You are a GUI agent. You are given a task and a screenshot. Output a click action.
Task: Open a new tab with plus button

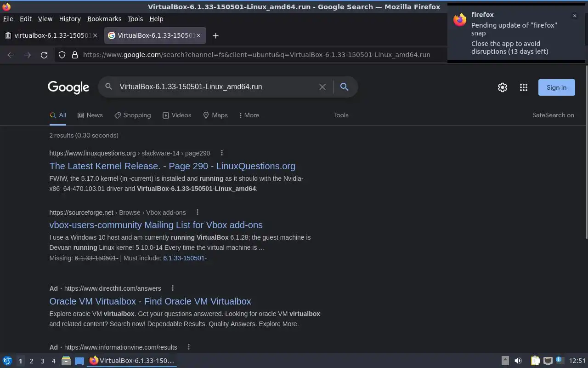[215, 35]
